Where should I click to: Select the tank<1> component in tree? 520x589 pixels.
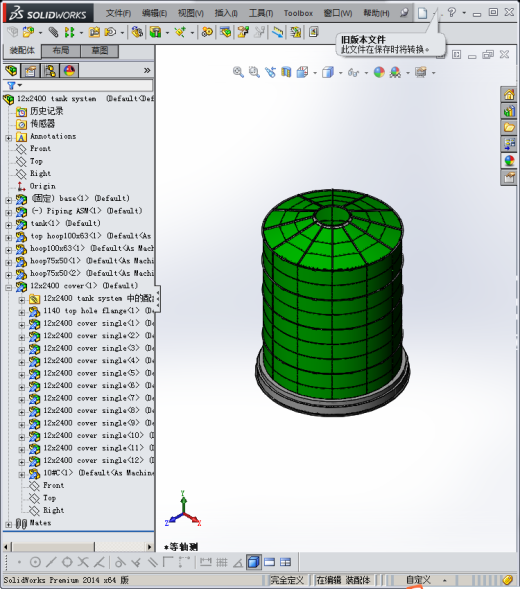coord(65,223)
